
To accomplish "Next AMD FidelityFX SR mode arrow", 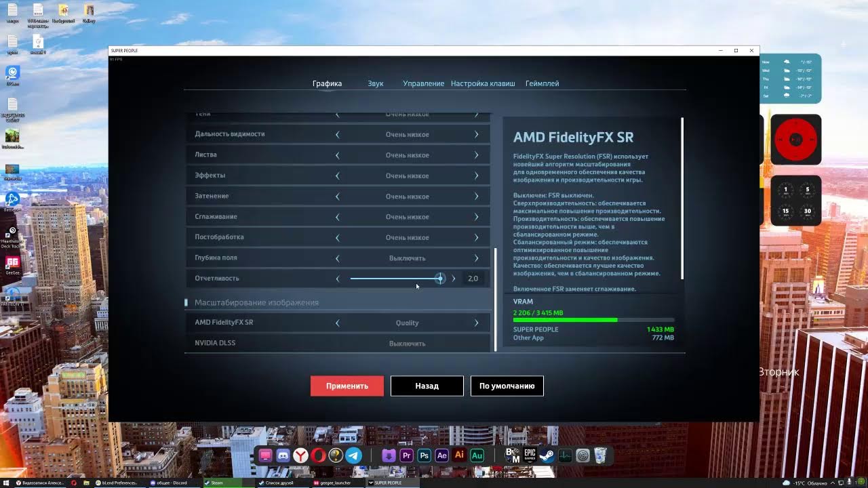I will point(476,323).
